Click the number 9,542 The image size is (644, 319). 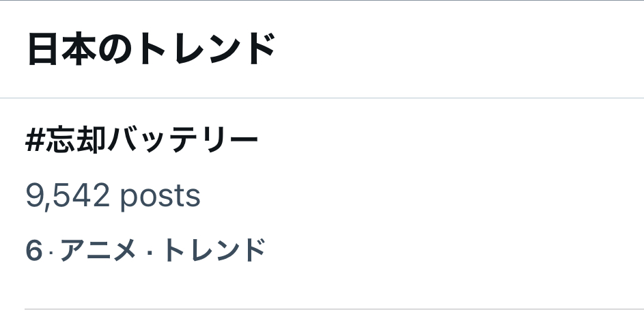(x=68, y=196)
